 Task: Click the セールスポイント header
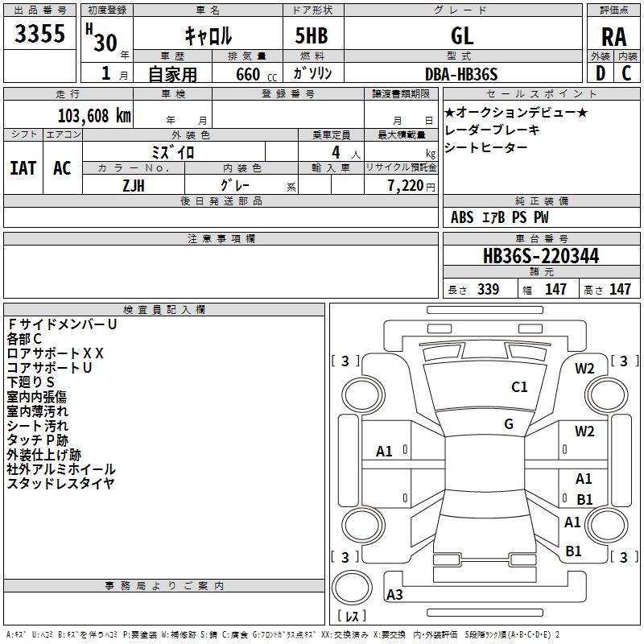click(541, 93)
